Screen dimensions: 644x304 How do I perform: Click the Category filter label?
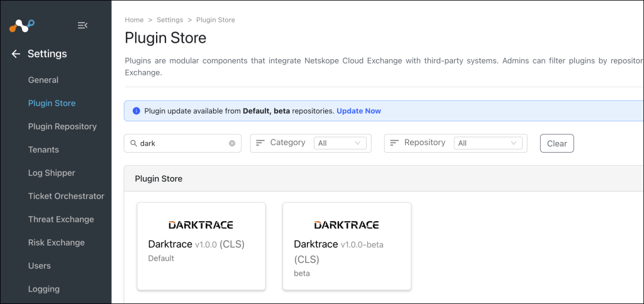pos(287,143)
